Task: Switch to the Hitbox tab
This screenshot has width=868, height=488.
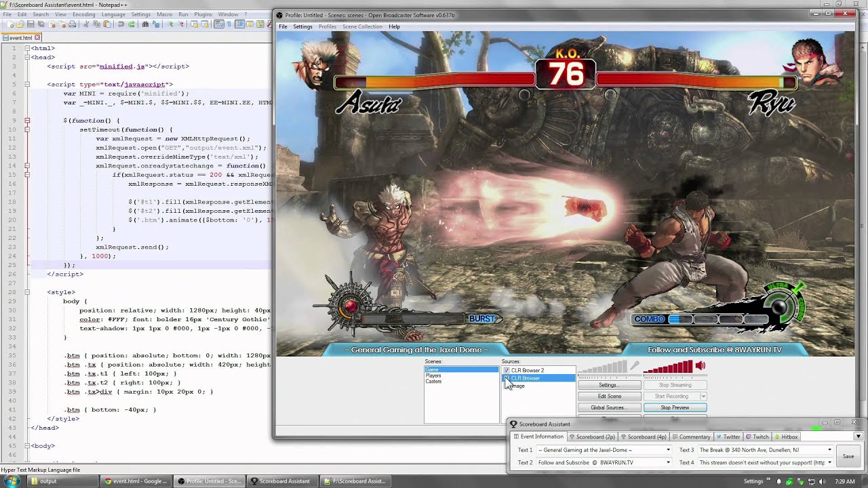Action: coord(785,436)
